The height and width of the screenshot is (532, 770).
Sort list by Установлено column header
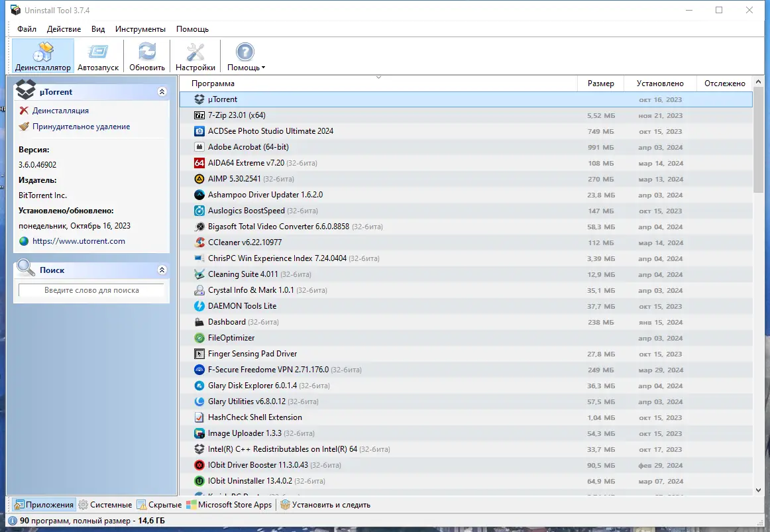coord(660,83)
